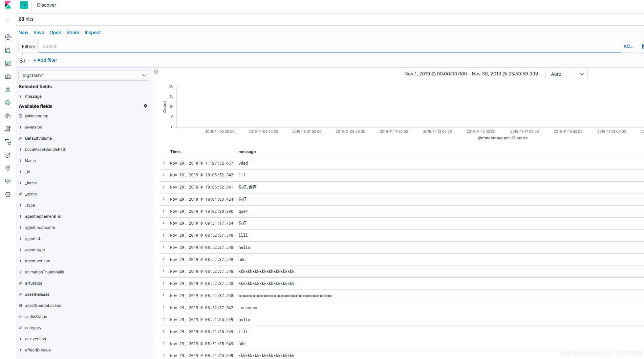Open Available fields settings gear
The width and height of the screenshot is (644, 359).
[145, 106]
